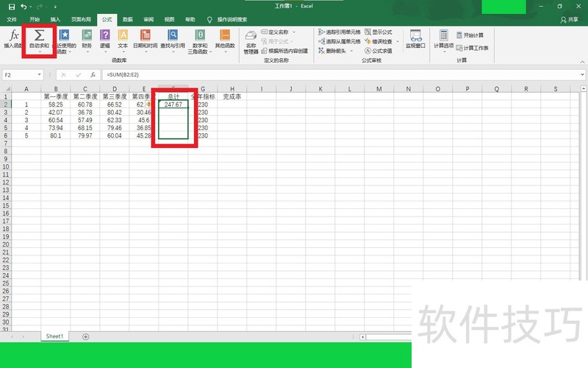The width and height of the screenshot is (588, 368).
Task: Open the File (文件) tab
Action: point(12,20)
